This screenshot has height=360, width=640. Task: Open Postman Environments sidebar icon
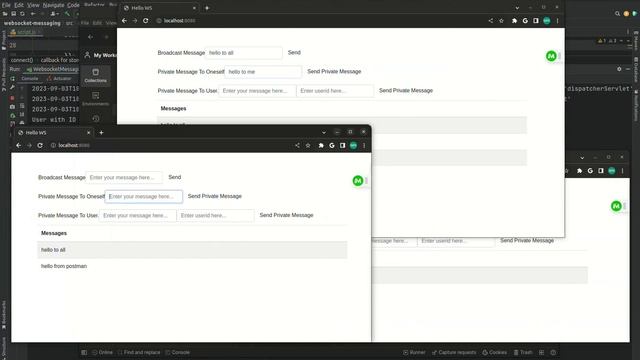tap(96, 98)
